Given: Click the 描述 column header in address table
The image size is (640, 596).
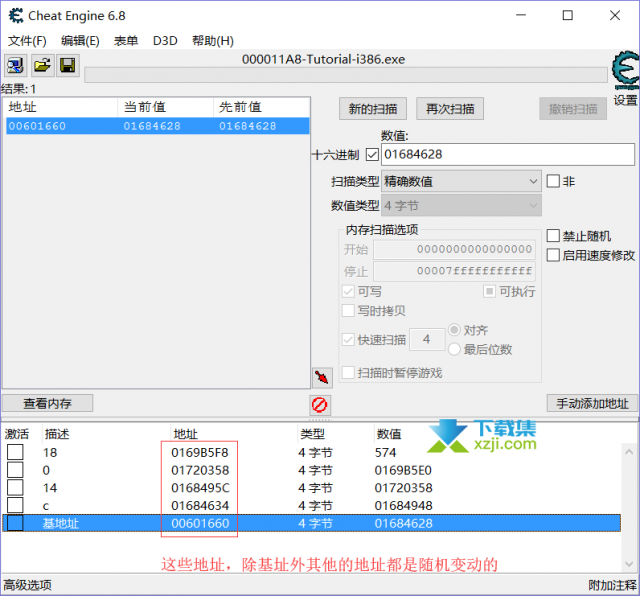Looking at the screenshot, I should click(x=57, y=434).
